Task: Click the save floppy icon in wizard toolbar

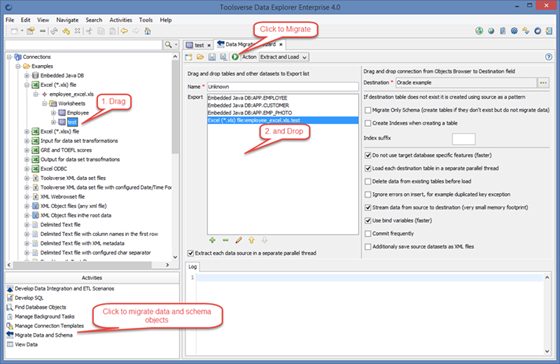Action: coord(212,57)
